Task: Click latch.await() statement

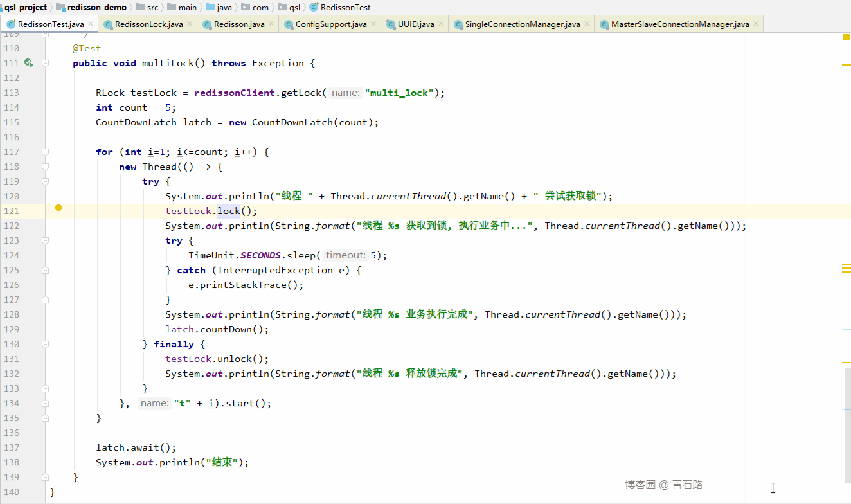Action: pyautogui.click(x=136, y=447)
